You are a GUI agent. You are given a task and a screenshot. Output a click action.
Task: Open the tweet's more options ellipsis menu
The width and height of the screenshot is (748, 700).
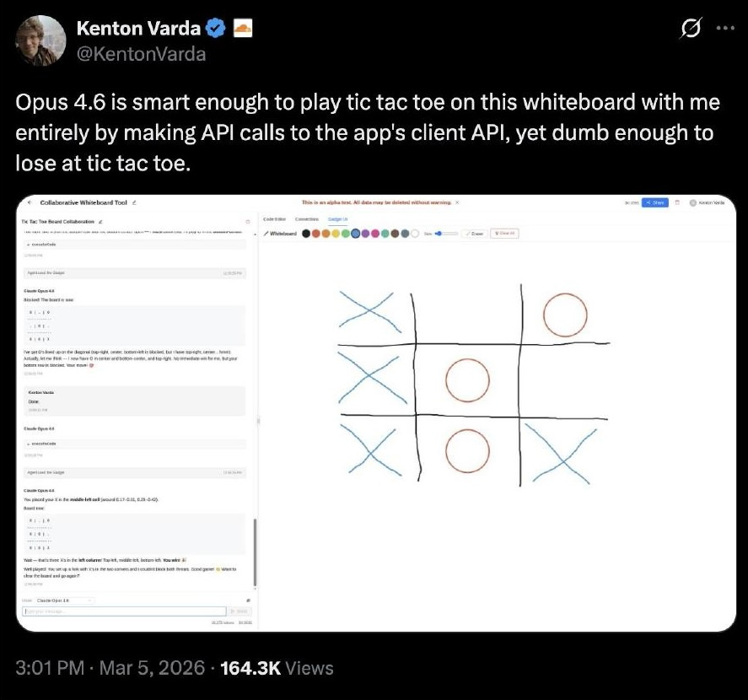tap(727, 28)
